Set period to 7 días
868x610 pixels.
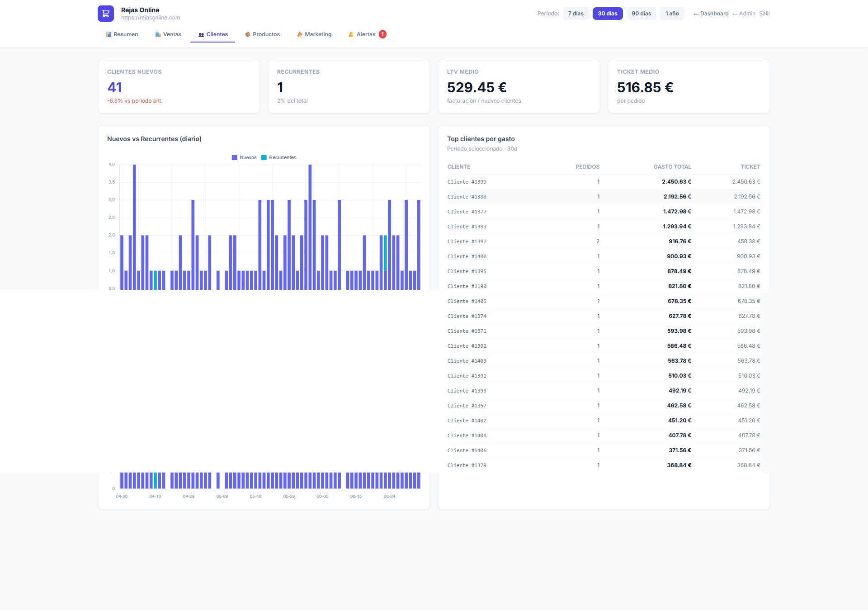(576, 14)
